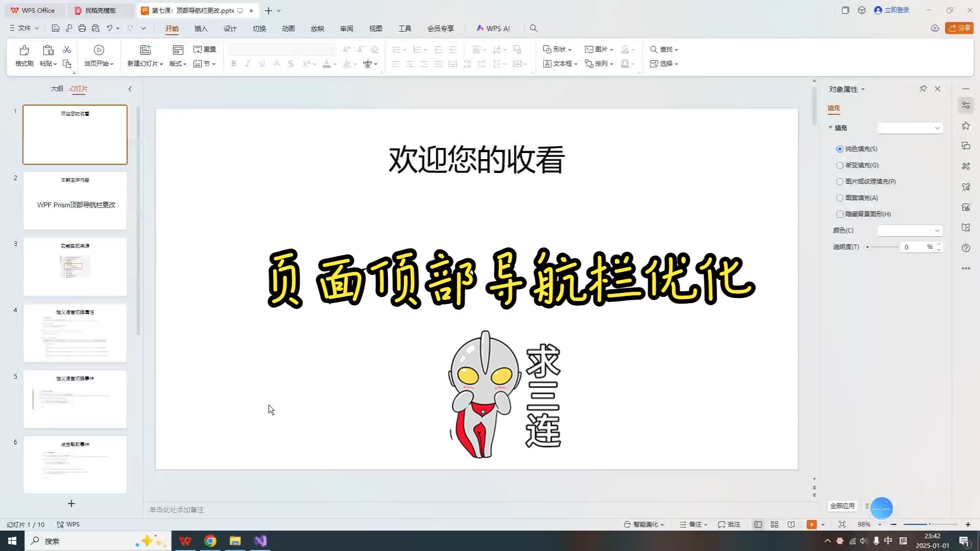Viewport: 980px width, 551px height.
Task: Pin the Object Properties panel
Action: click(923, 89)
